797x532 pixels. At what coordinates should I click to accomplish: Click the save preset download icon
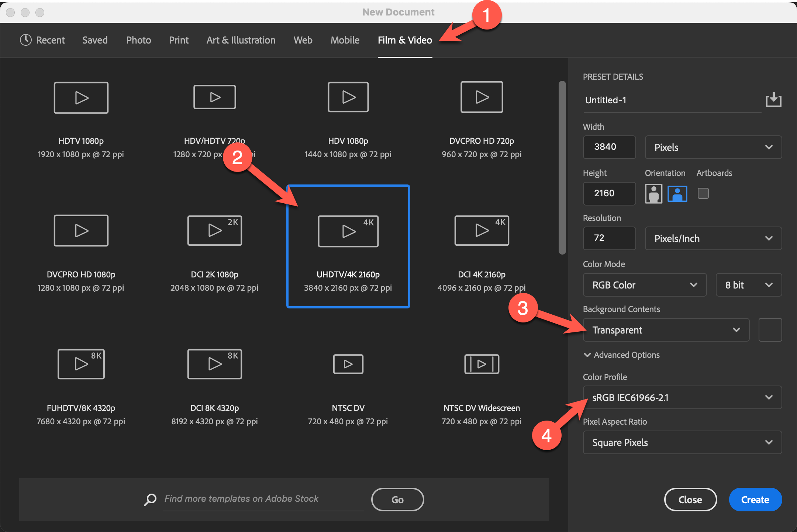coord(773,100)
